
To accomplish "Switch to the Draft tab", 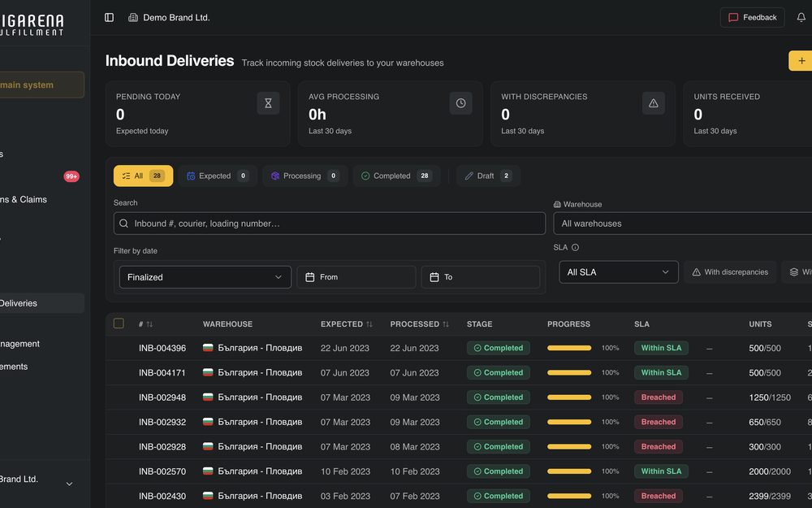I will pyautogui.click(x=488, y=176).
